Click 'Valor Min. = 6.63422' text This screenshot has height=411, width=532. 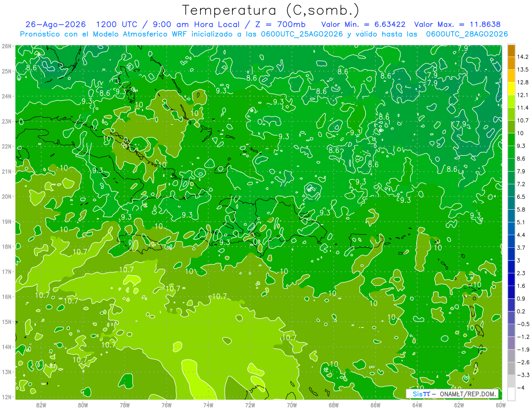pyautogui.click(x=364, y=24)
